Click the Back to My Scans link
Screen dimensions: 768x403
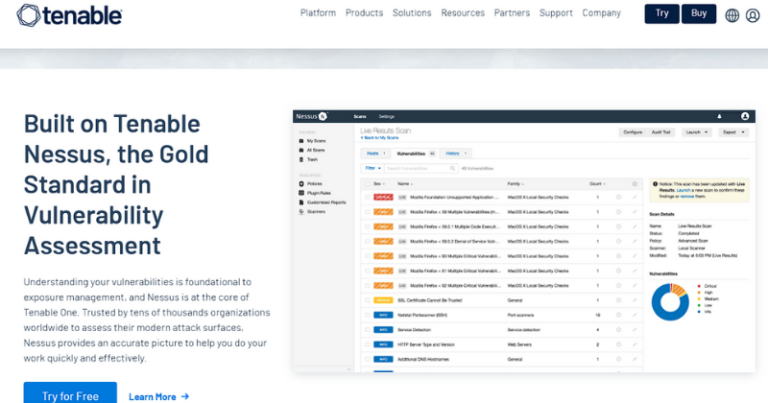(x=379, y=138)
